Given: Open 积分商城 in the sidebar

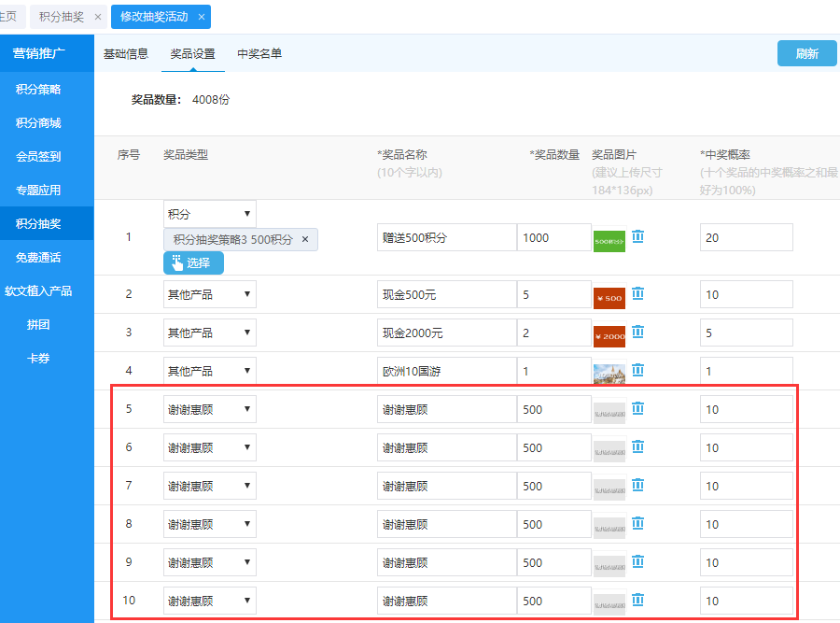Looking at the screenshot, I should [x=38, y=123].
